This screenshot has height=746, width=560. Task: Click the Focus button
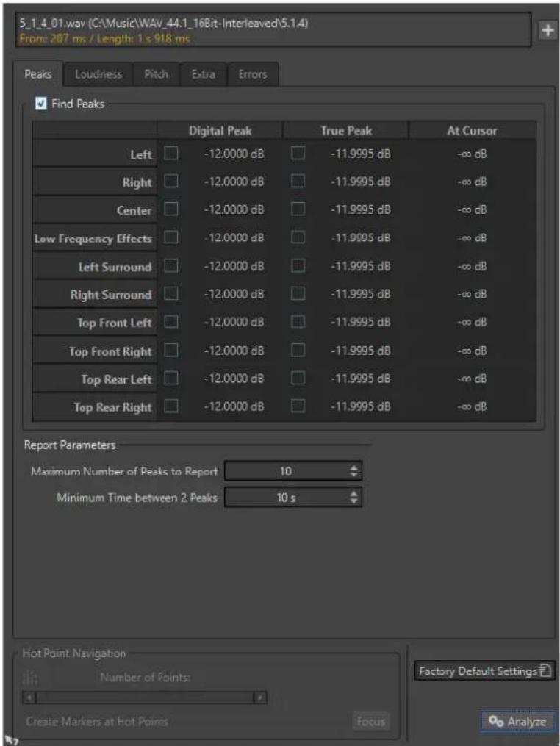[371, 721]
